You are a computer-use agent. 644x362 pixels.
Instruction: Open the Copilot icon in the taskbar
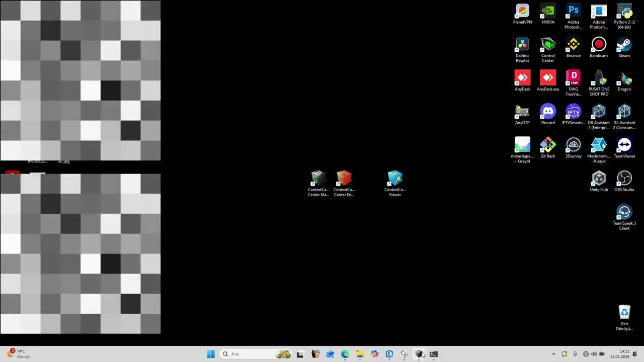[x=374, y=354]
